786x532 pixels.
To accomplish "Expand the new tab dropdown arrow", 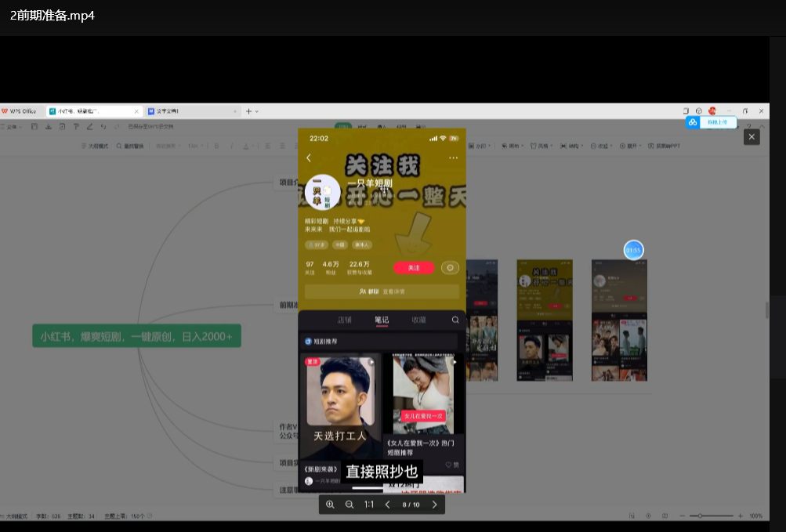I will pos(257,111).
